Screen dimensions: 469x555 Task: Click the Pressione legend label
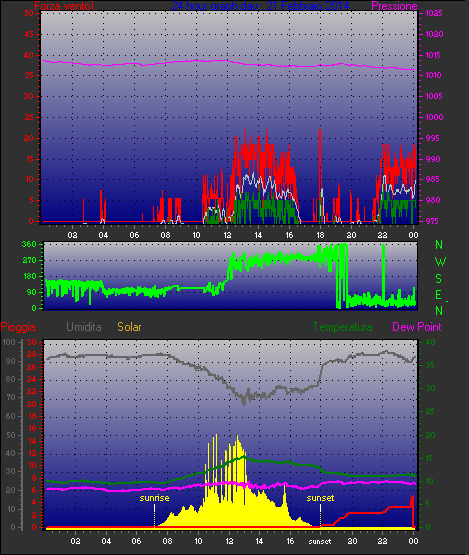coord(394,6)
